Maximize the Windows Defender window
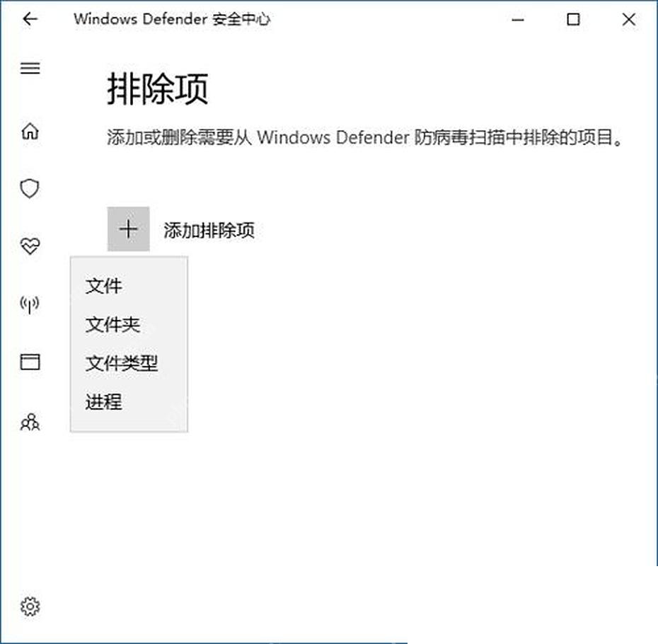The height and width of the screenshot is (644, 658). coord(573,19)
